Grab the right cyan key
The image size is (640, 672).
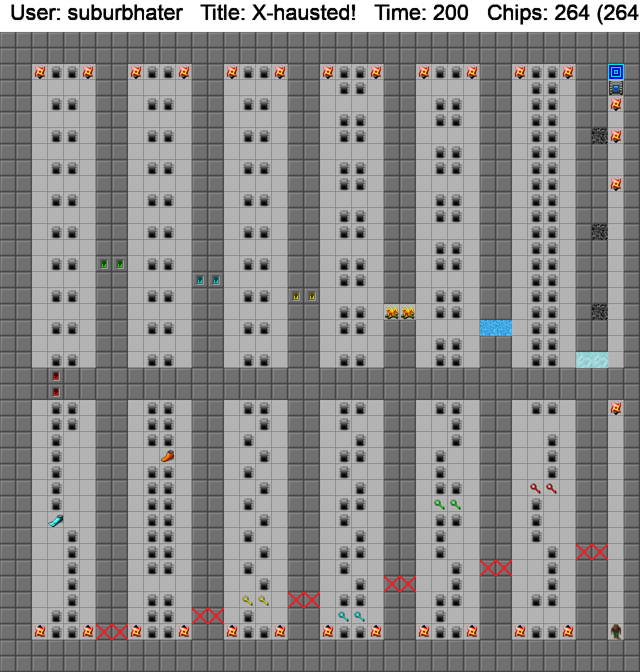[359, 616]
